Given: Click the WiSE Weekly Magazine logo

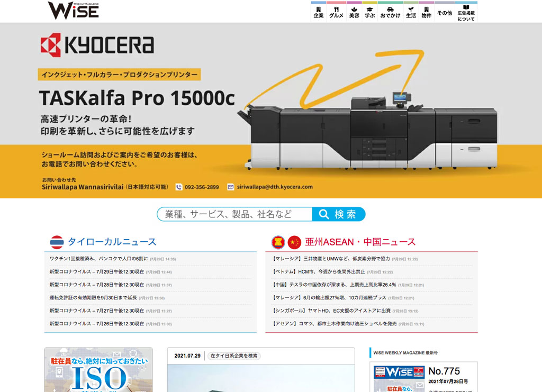Looking at the screenshot, I should tap(73, 11).
